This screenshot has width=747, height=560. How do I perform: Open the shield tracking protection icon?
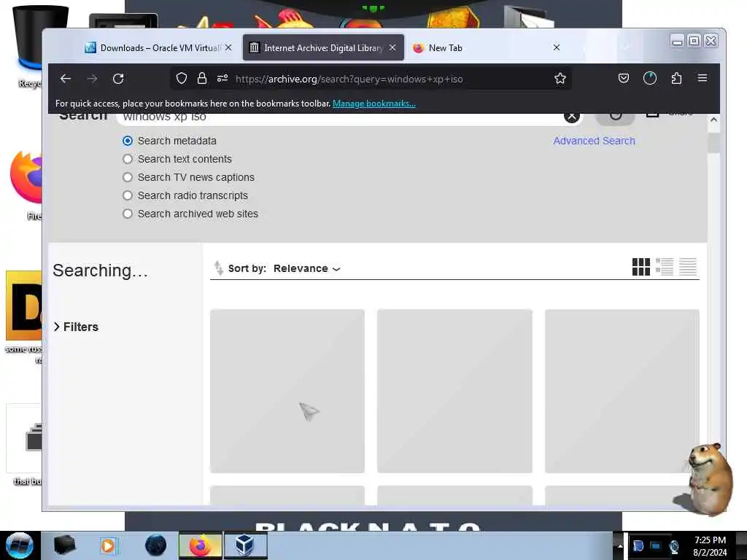click(x=182, y=78)
